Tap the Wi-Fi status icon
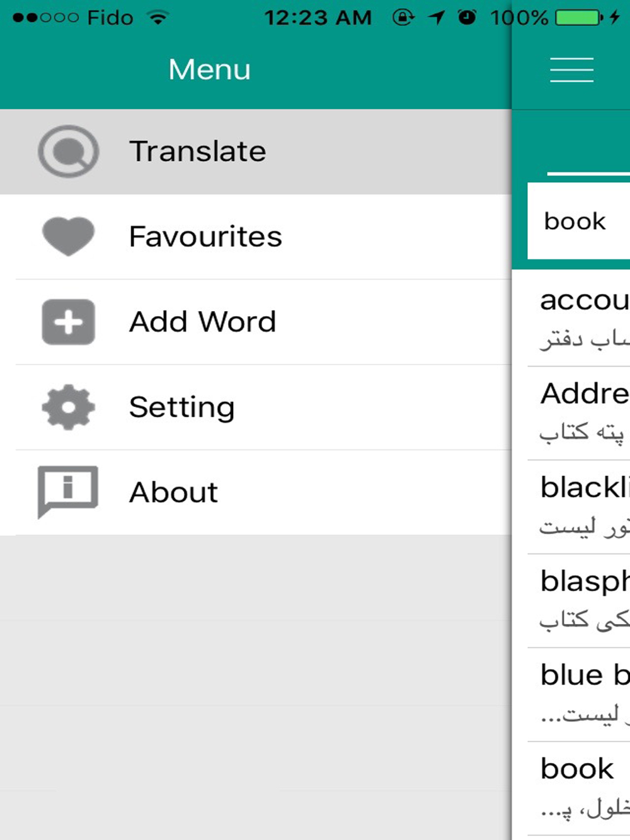630x840 pixels. pos(158,18)
